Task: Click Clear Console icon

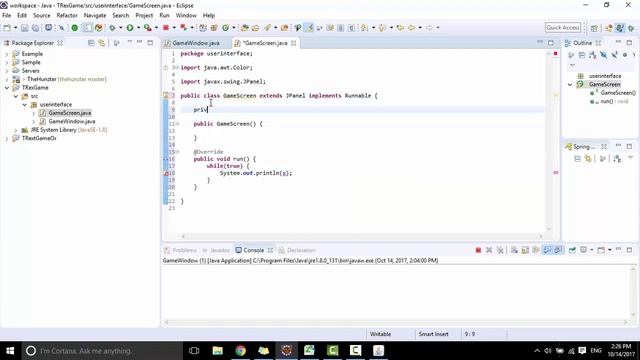Action: (x=514, y=250)
